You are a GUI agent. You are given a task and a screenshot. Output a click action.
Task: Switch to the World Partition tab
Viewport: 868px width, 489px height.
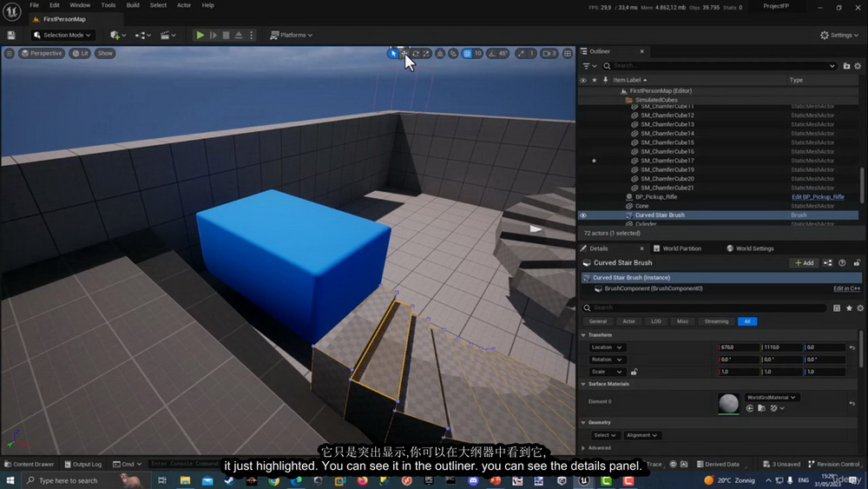(677, 248)
